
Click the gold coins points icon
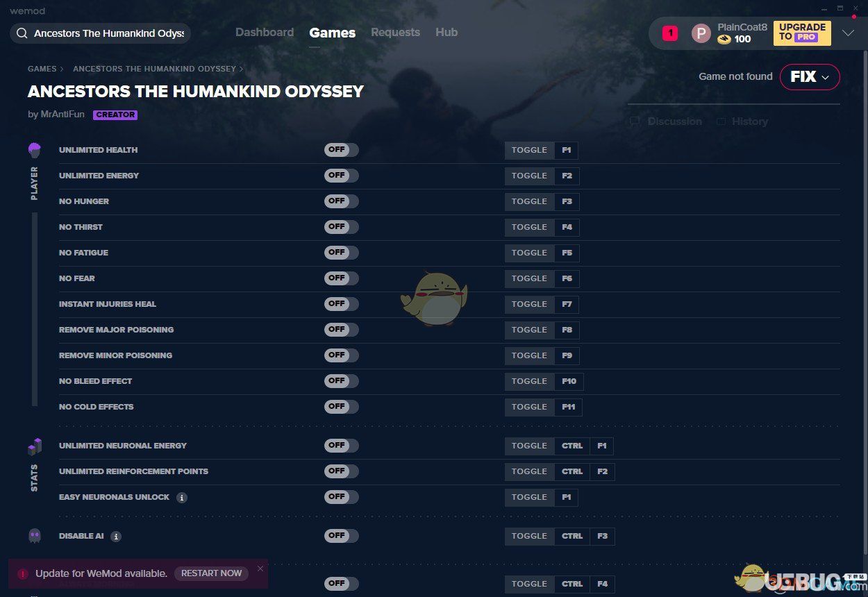(724, 40)
